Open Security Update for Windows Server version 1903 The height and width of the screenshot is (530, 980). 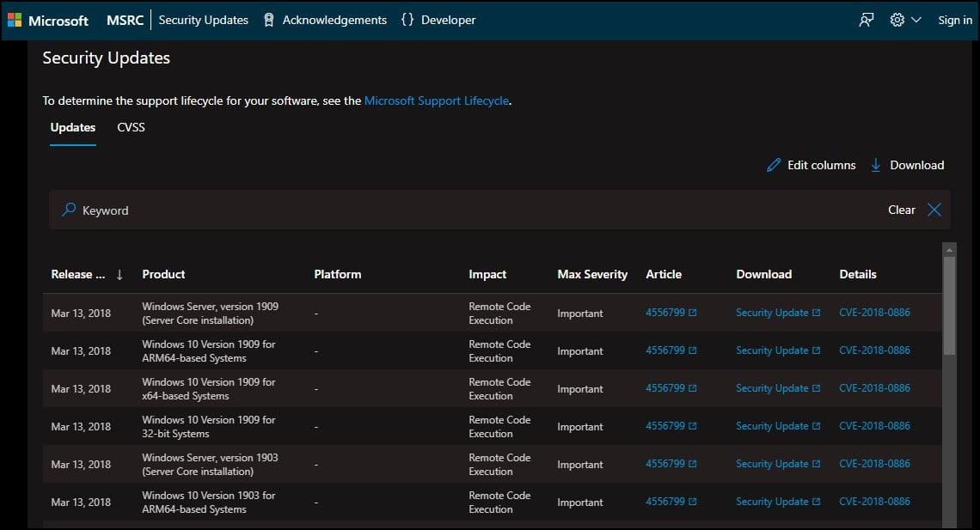778,464
